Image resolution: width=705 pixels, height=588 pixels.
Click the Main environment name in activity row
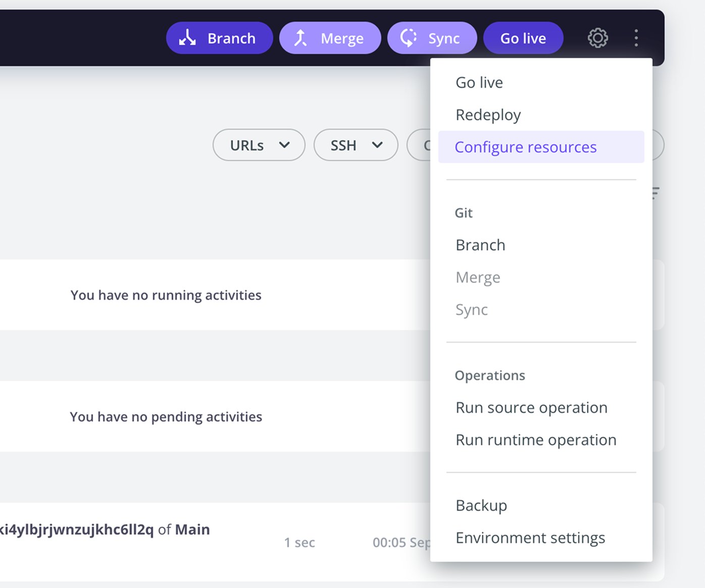[192, 529]
